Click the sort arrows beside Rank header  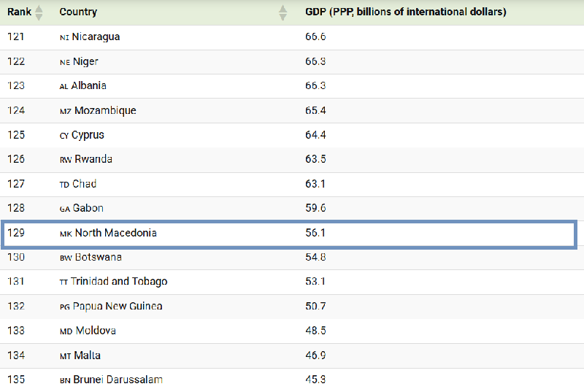click(39, 12)
